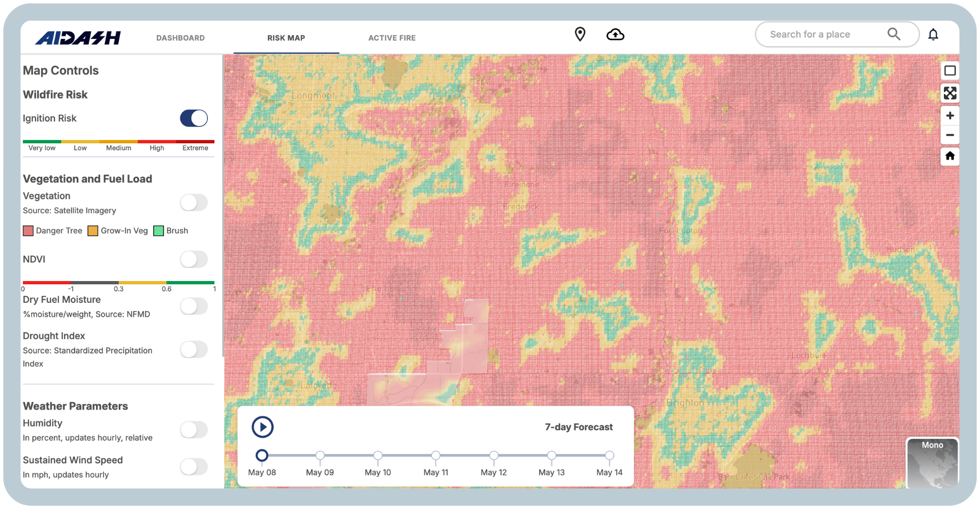980x509 pixels.
Task: Click the Fort Lupton map label
Action: coord(680,231)
